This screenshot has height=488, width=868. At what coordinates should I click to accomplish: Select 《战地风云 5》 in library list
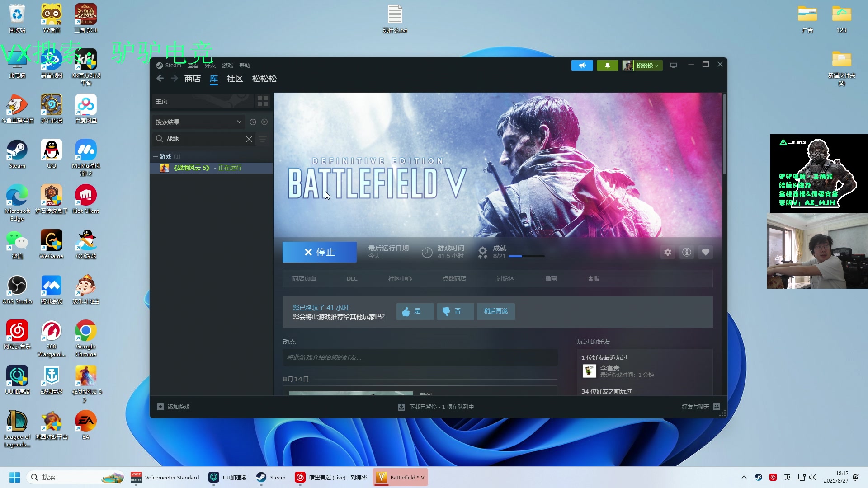click(x=212, y=168)
